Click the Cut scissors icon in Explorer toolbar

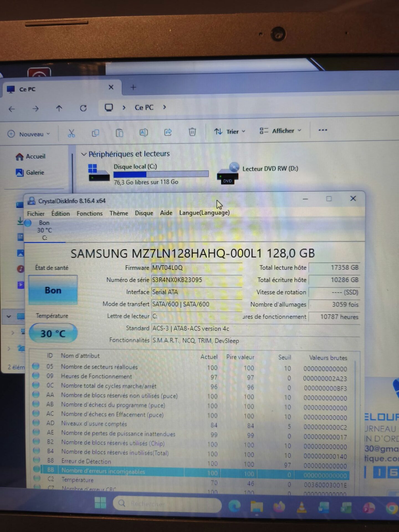[x=71, y=133]
